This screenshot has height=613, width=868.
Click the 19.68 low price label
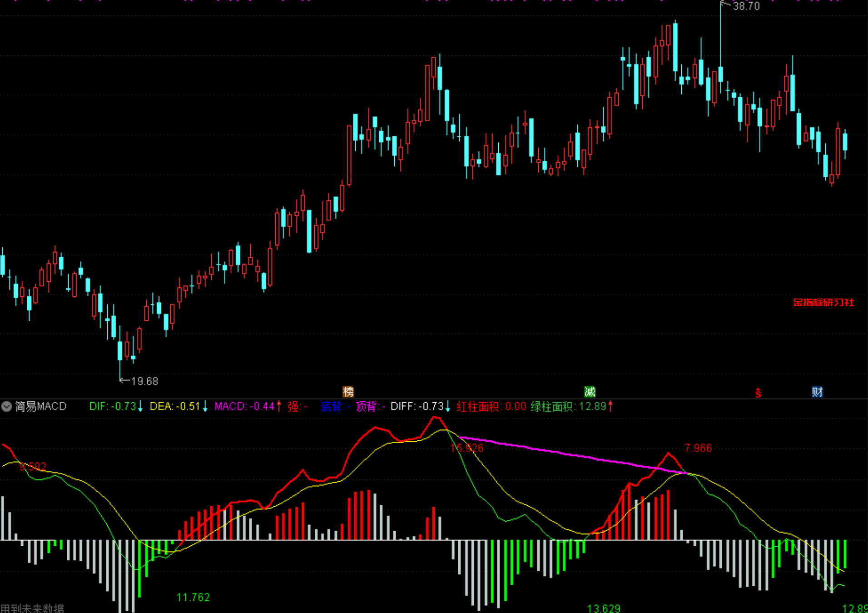pyautogui.click(x=144, y=381)
